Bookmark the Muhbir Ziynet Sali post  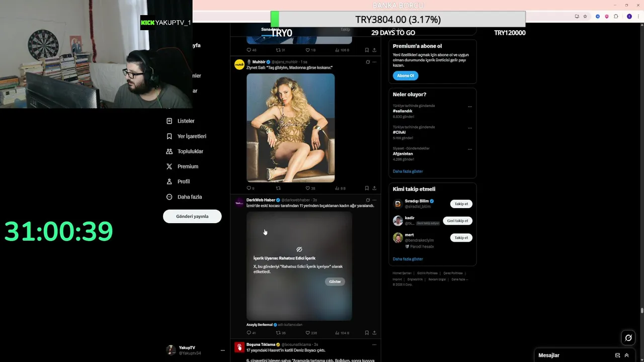point(367,188)
